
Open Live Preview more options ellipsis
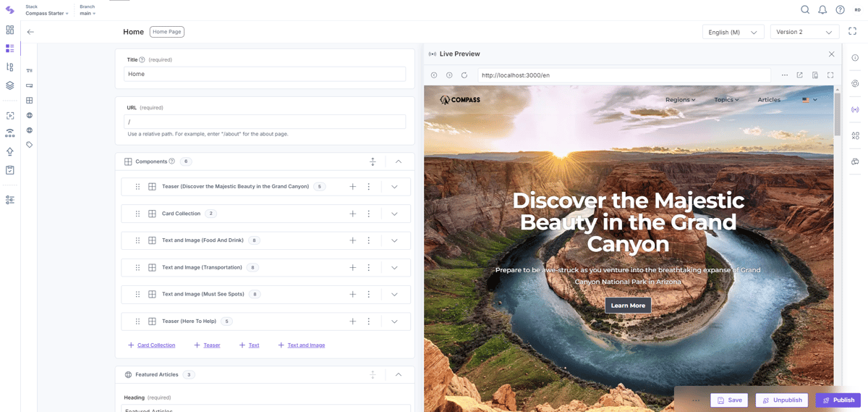tap(785, 75)
